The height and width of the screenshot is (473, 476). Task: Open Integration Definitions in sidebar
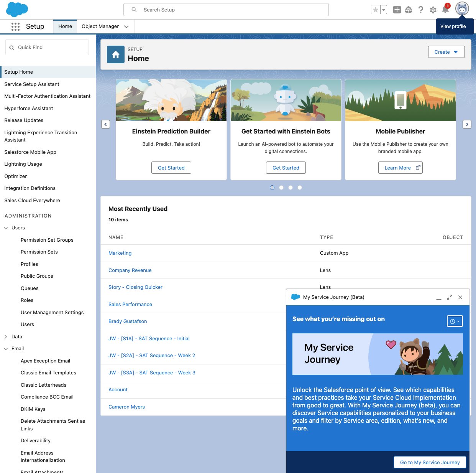click(30, 188)
